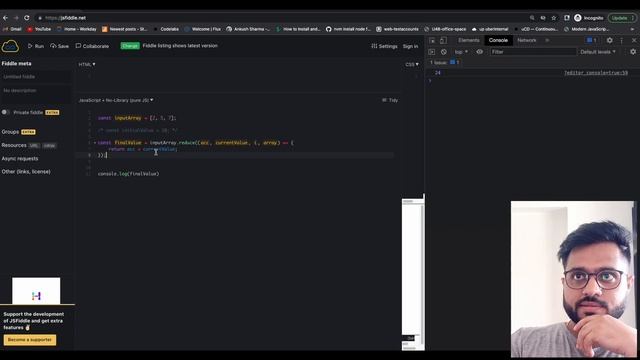Toggle the Private fiddle switch
Viewport: 640px width, 360px height.
point(5,112)
